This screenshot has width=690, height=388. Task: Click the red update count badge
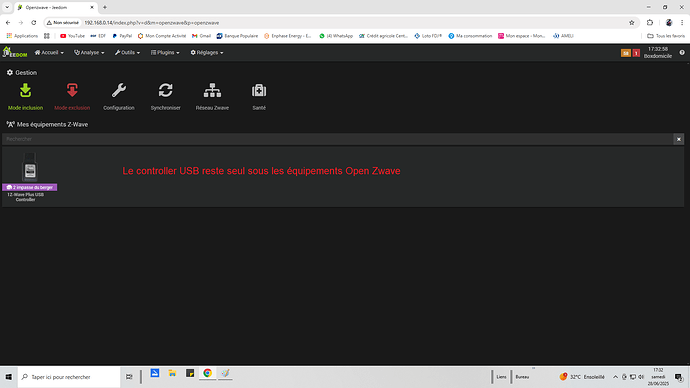(x=636, y=53)
